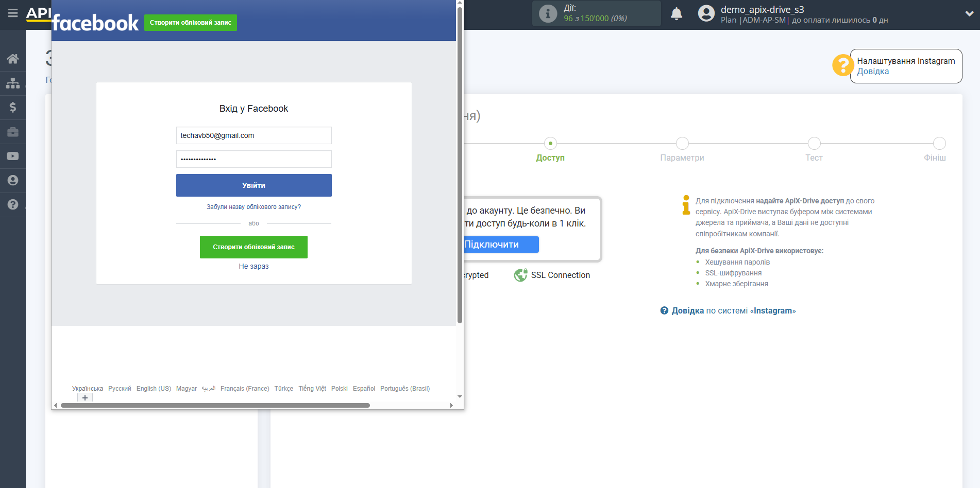Screen dimensions: 980x488
Task: Click the popup scroll-right arrow
Action: tap(451, 405)
